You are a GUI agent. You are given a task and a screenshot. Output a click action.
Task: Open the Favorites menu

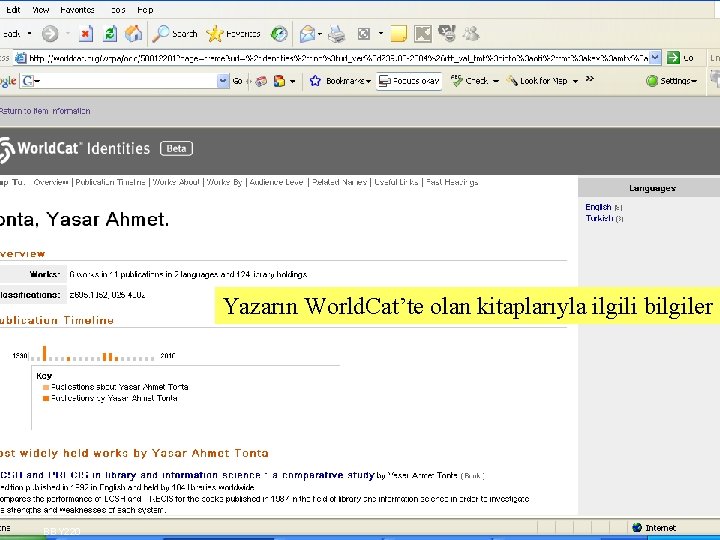tap(77, 10)
